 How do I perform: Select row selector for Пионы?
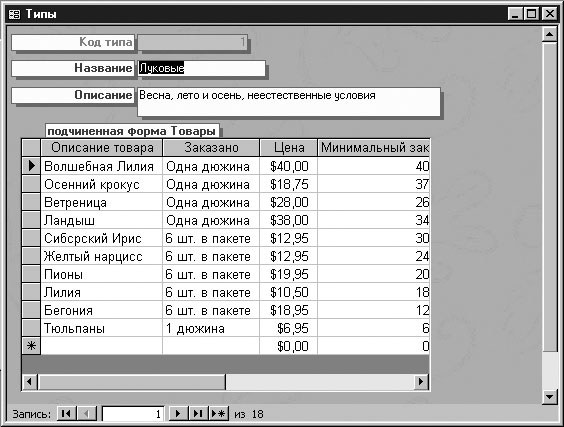pyautogui.click(x=31, y=274)
